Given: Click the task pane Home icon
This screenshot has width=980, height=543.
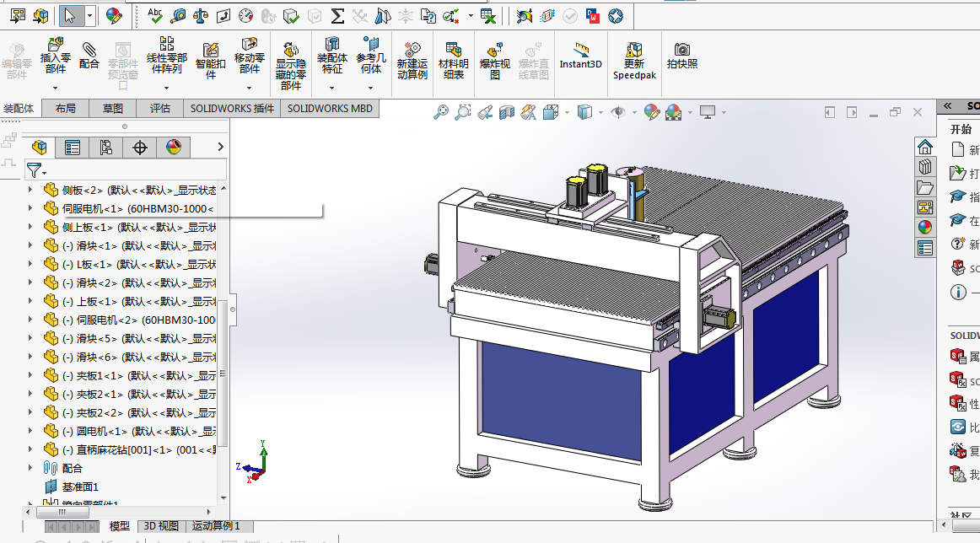Looking at the screenshot, I should tap(925, 147).
